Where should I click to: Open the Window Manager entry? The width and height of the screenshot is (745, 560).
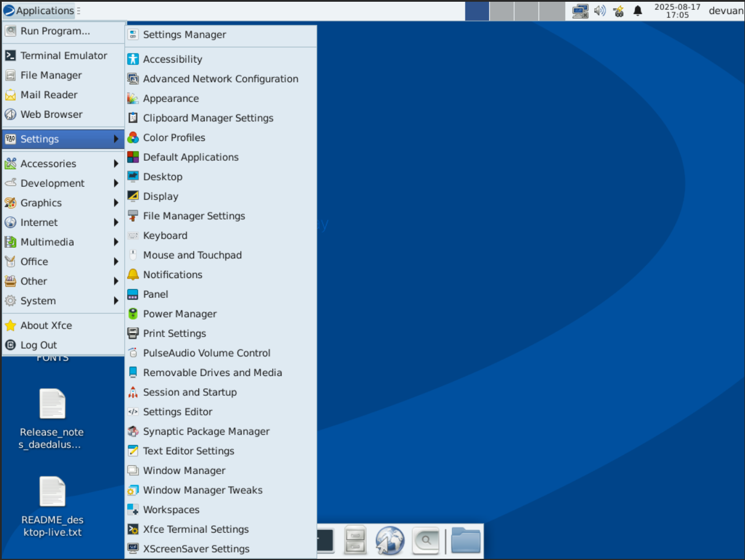[x=221, y=471]
